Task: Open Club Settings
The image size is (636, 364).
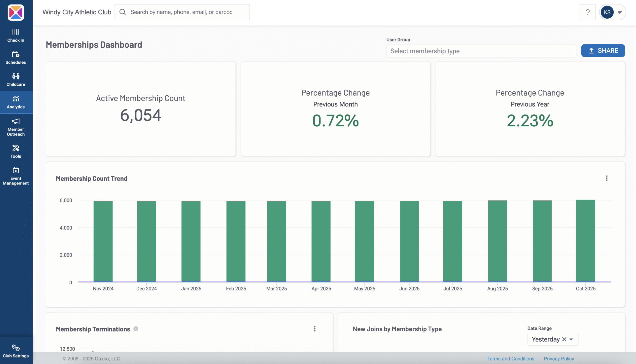Action: [x=16, y=350]
